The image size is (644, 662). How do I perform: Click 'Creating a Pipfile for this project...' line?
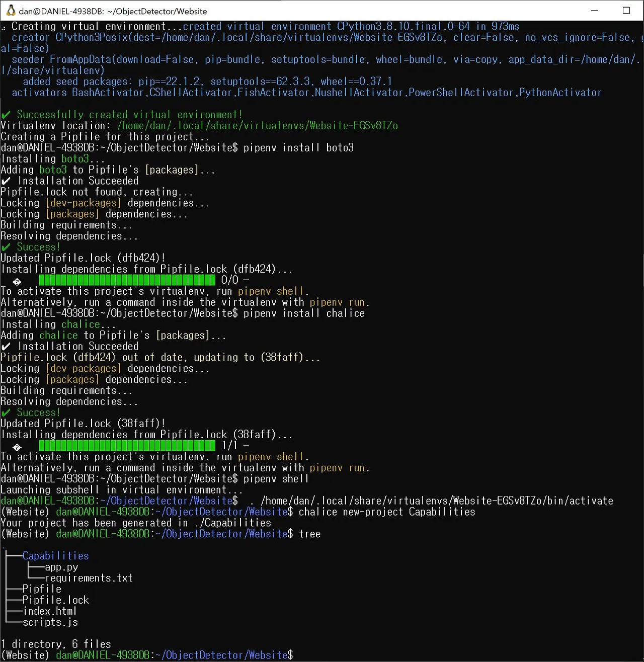coord(105,137)
